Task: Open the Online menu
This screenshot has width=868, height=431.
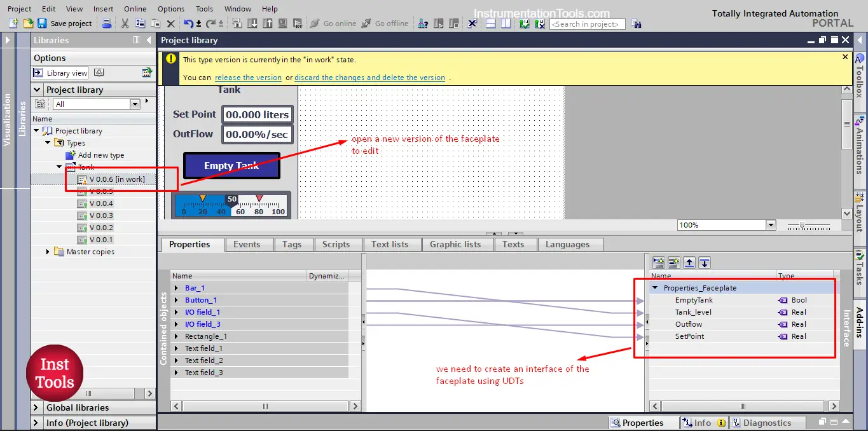Action: (135, 9)
